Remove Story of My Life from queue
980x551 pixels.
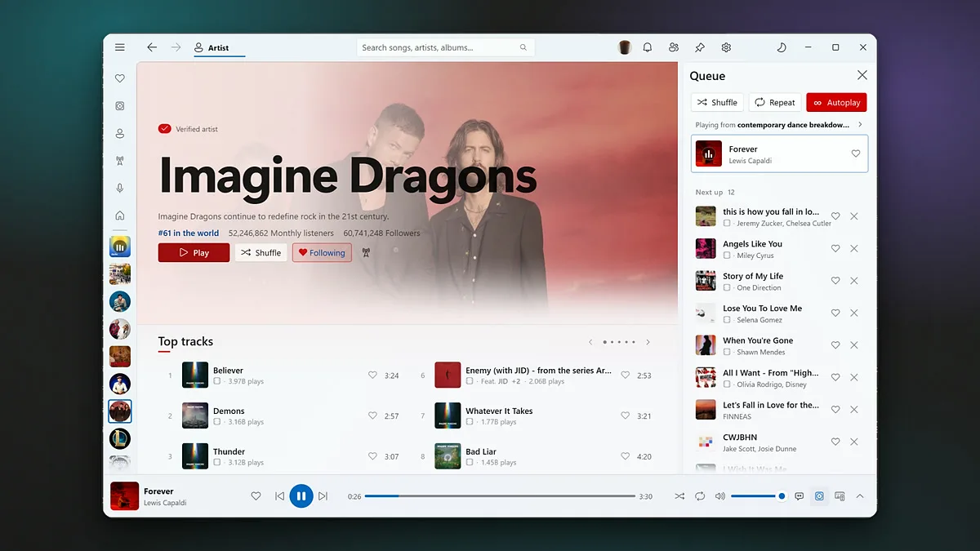point(854,281)
